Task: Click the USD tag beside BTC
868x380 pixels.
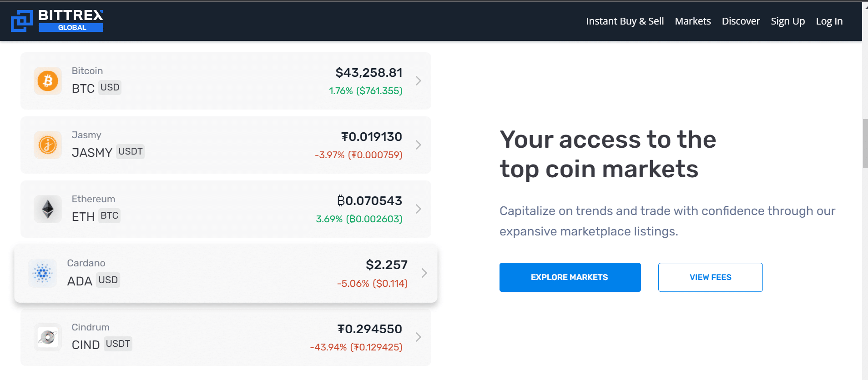Action: [110, 87]
